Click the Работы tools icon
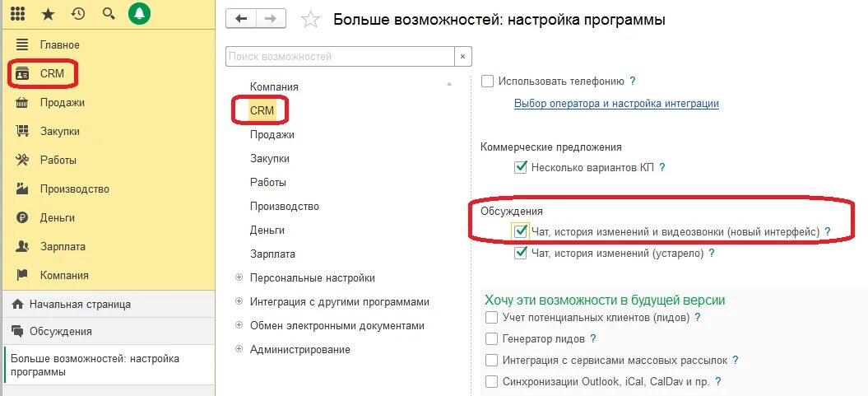The image size is (868, 396). pyautogui.click(x=22, y=160)
